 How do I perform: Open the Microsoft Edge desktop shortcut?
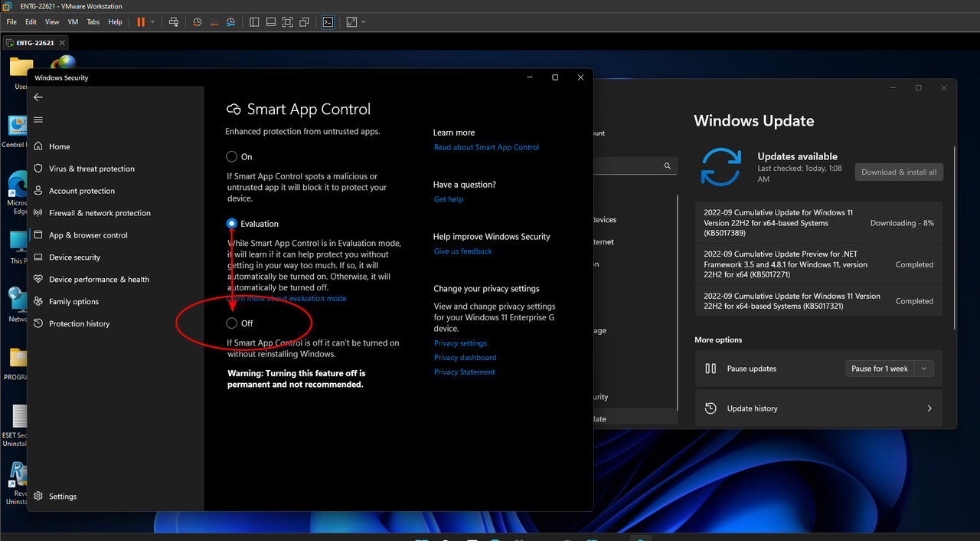click(17, 193)
